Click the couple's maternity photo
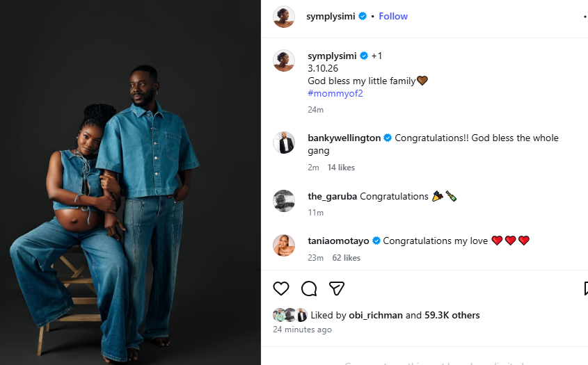The width and height of the screenshot is (588, 365). [x=130, y=182]
